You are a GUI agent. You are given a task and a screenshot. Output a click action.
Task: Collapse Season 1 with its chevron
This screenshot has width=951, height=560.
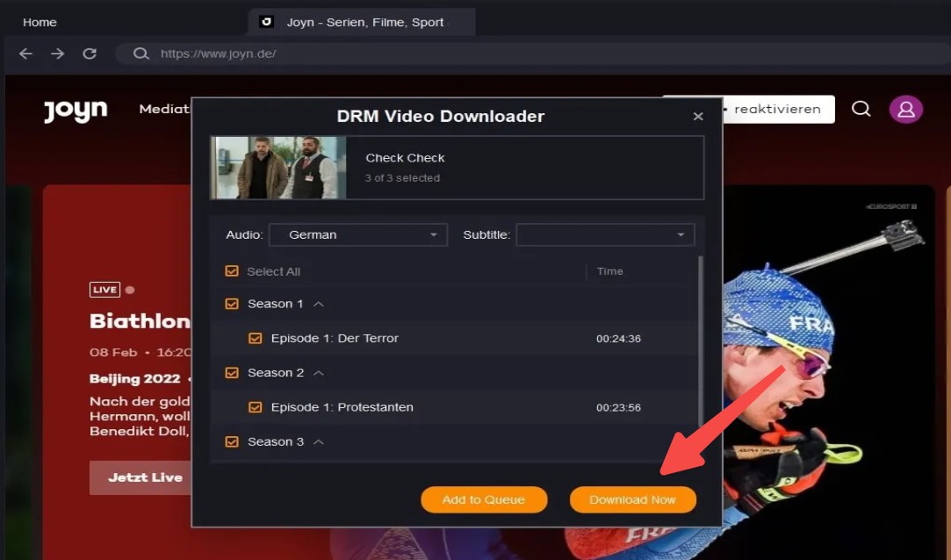pos(319,304)
